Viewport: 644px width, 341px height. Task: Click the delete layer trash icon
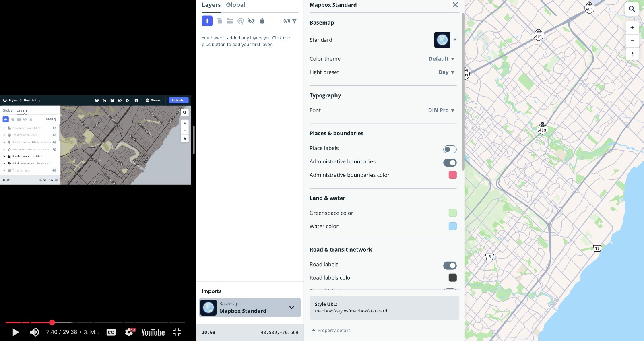(x=262, y=21)
